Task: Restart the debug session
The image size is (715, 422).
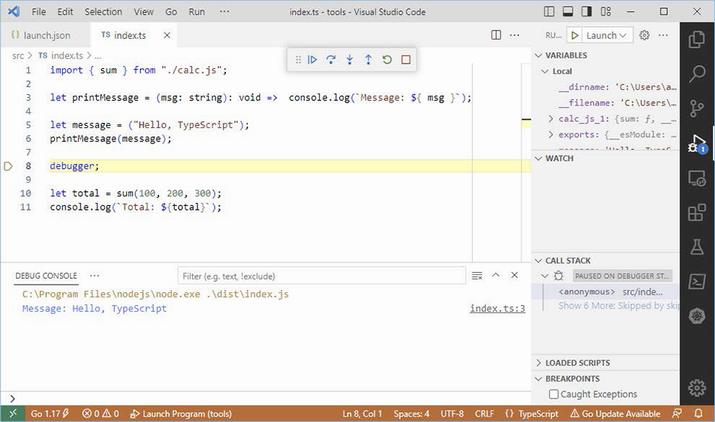Action: [x=387, y=60]
